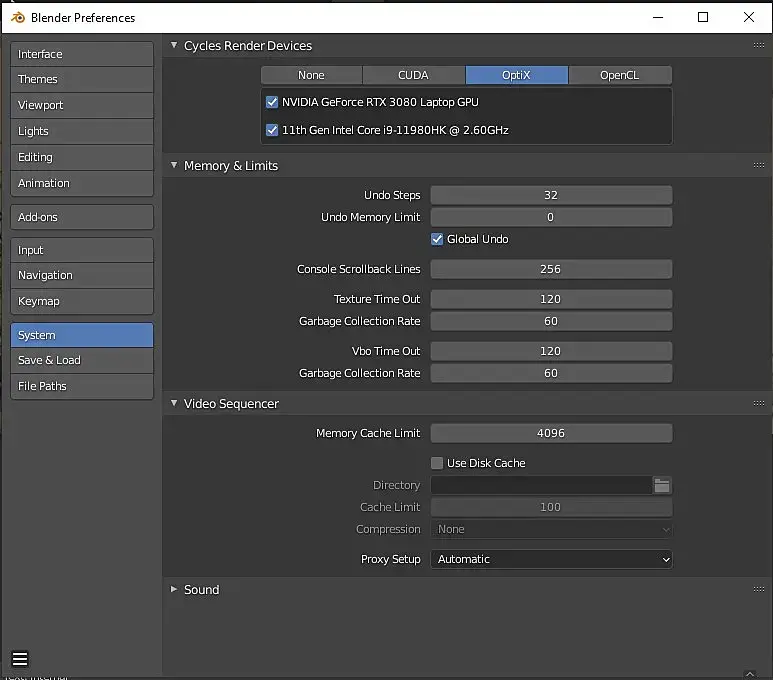Switch to the Add-ons preferences tab
Viewport: 773px width, 680px height.
[x=82, y=217]
